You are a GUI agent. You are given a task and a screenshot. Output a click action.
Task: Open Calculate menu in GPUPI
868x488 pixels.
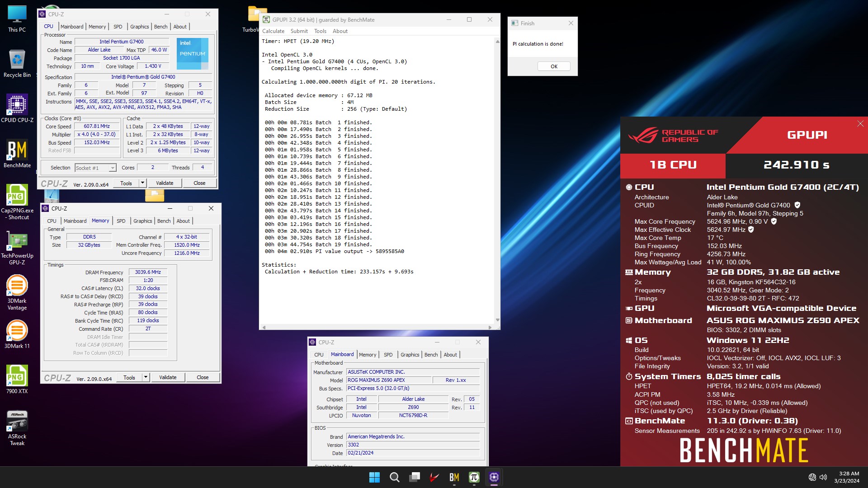point(273,31)
